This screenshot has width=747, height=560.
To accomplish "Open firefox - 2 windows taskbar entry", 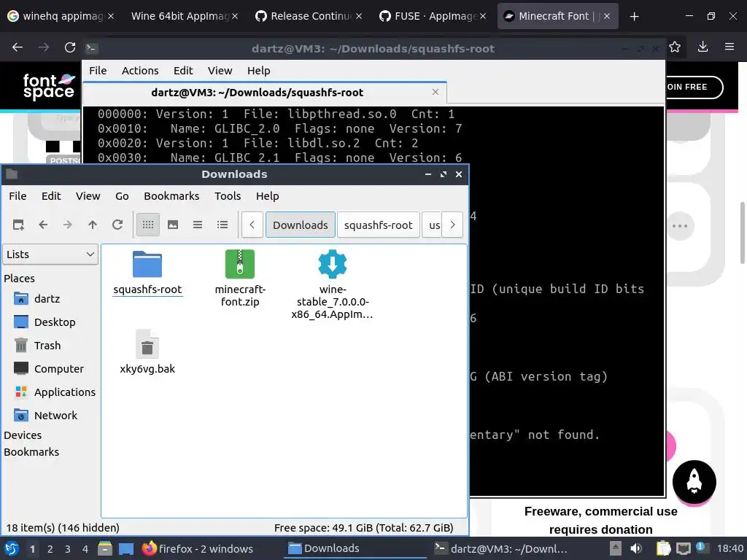I will [198, 548].
